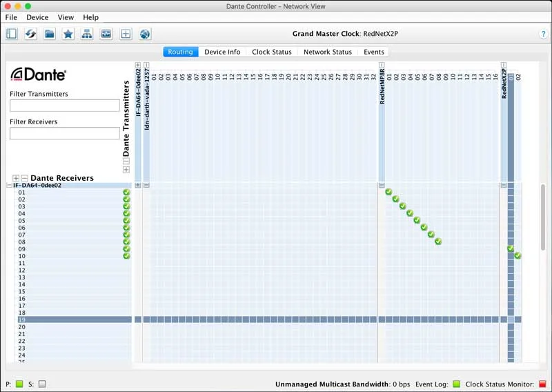Toggle subscription receiver 03 to RedNetMP8R 03

click(403, 206)
